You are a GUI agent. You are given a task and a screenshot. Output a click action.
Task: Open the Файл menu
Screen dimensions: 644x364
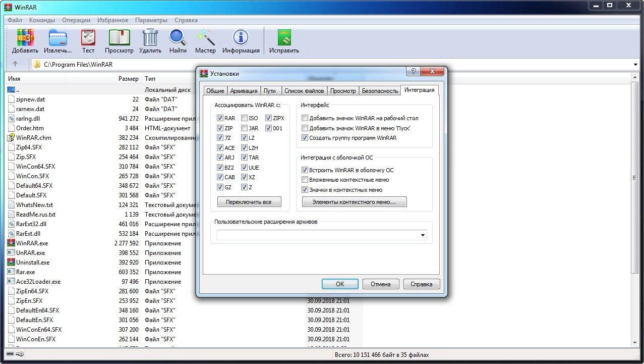(15, 20)
